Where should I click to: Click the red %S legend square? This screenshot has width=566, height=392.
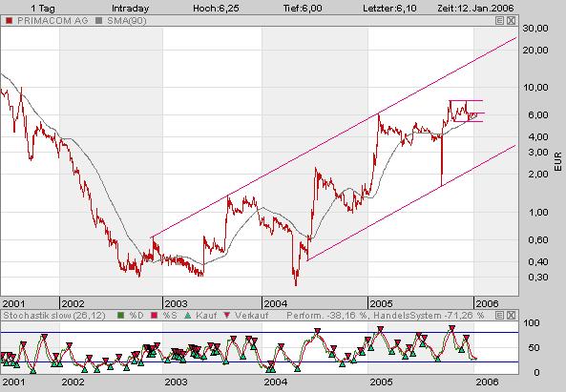tap(154, 316)
